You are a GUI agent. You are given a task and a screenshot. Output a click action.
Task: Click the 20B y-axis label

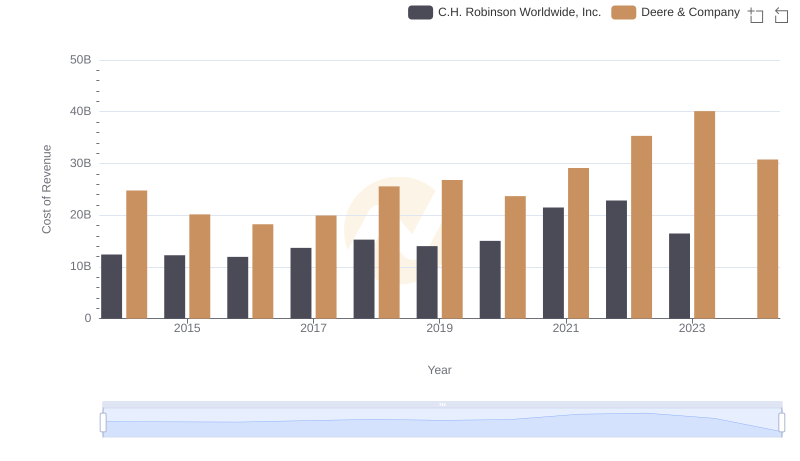81,215
